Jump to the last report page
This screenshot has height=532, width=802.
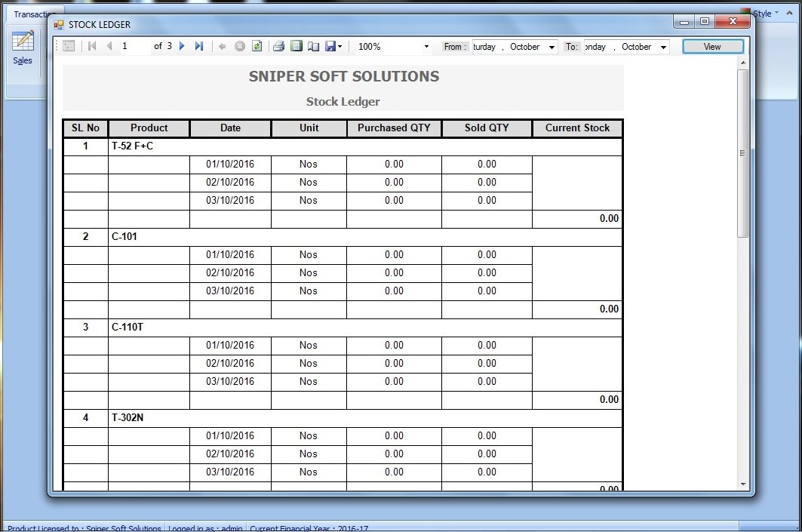tap(199, 47)
